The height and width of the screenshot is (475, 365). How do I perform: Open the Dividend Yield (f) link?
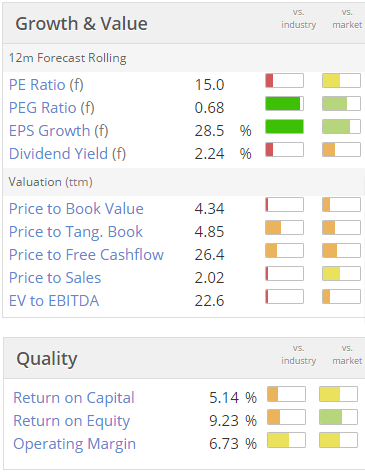pyautogui.click(x=67, y=154)
